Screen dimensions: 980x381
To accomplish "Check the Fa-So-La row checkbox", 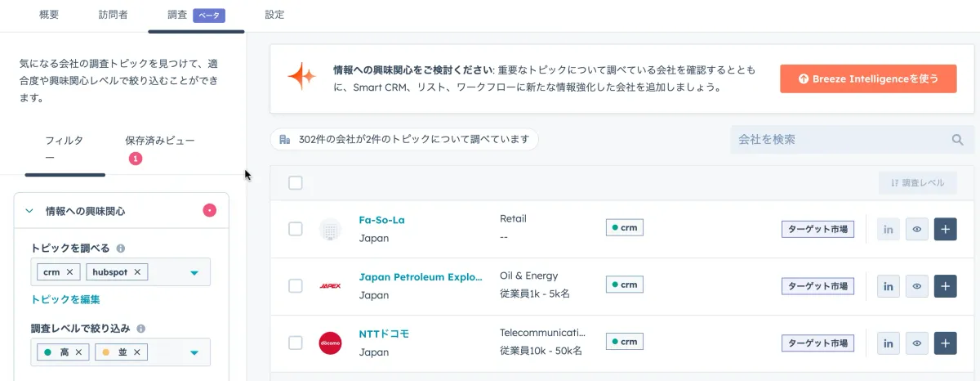I will pyautogui.click(x=296, y=229).
